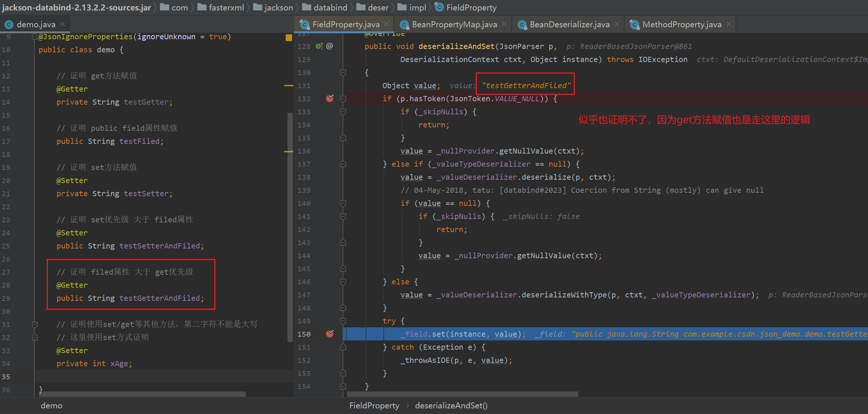Click the overriding method gutter icon on line 128

coord(318,46)
